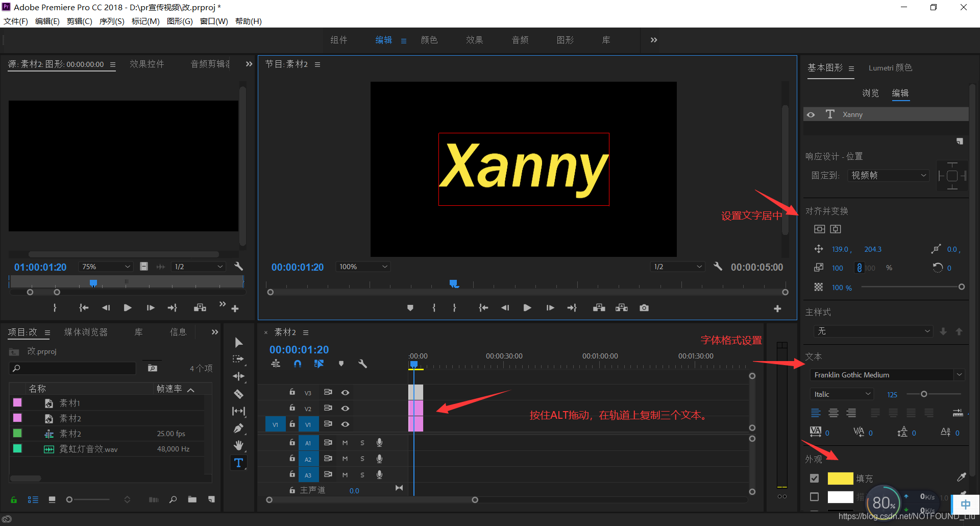Select the Type tool
Screen dimensions: 980x526
point(238,463)
